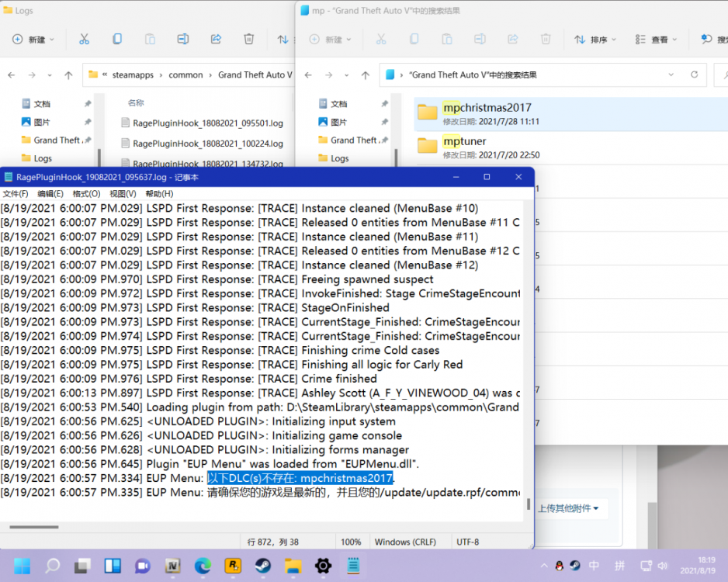This screenshot has height=582, width=728.
Task: Open 视图(V) menu in Notepad
Action: coord(123,193)
